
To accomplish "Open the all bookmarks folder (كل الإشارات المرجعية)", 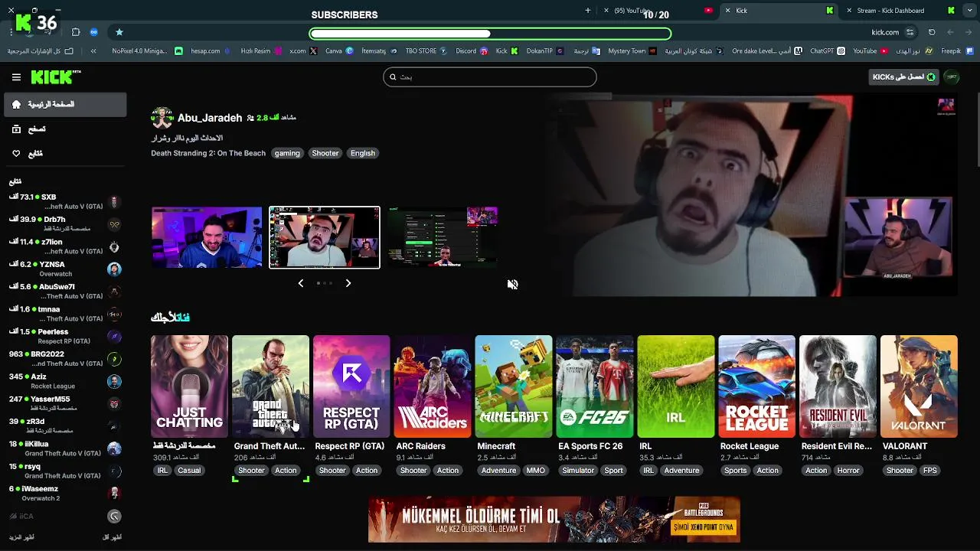I will point(40,51).
